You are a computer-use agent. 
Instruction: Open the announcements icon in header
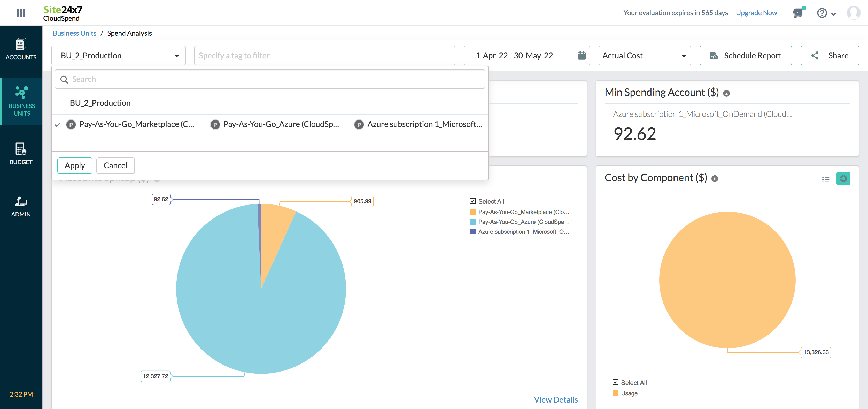click(798, 13)
